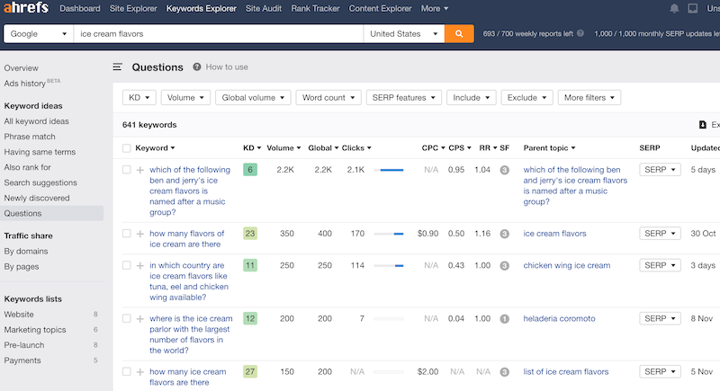Open the United States country dropdown
720x391 pixels.
(404, 34)
